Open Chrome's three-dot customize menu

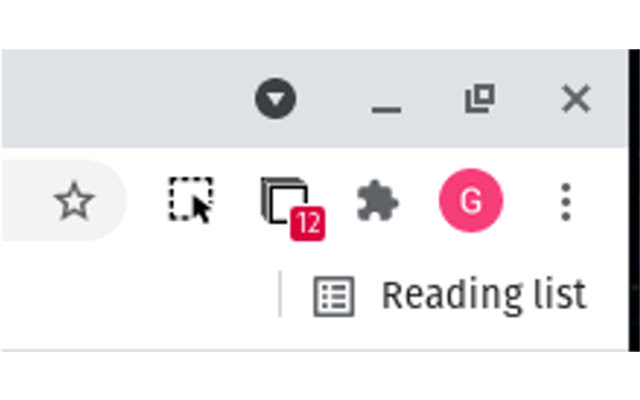(x=566, y=202)
